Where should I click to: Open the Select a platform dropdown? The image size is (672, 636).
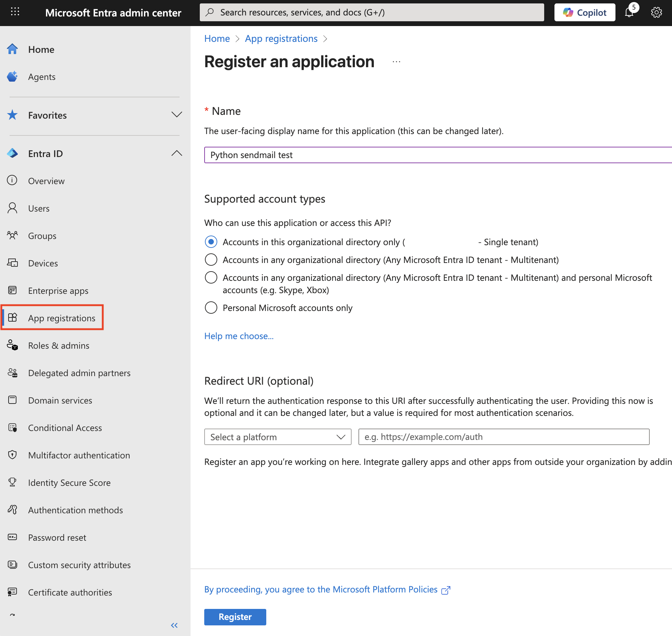278,437
